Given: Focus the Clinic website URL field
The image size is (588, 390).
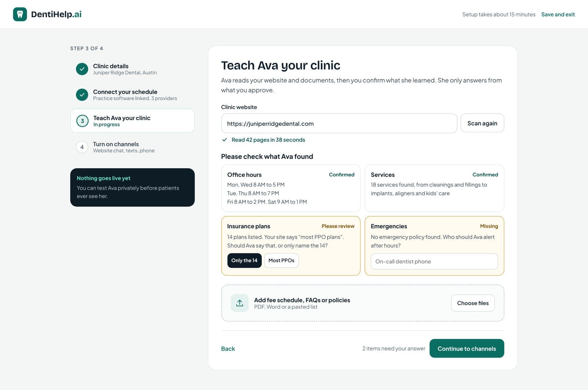Looking at the screenshot, I should [339, 124].
